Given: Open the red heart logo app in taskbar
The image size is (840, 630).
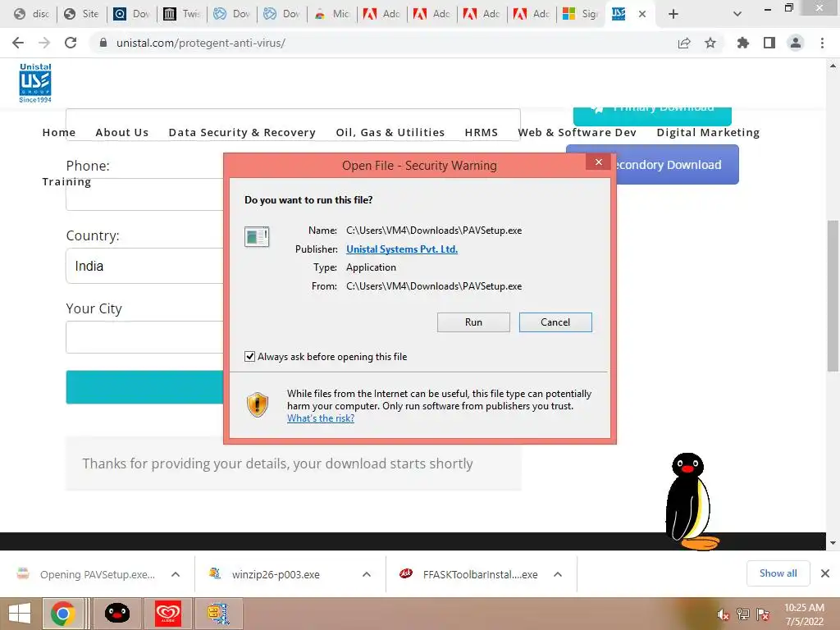Looking at the screenshot, I should tap(168, 614).
